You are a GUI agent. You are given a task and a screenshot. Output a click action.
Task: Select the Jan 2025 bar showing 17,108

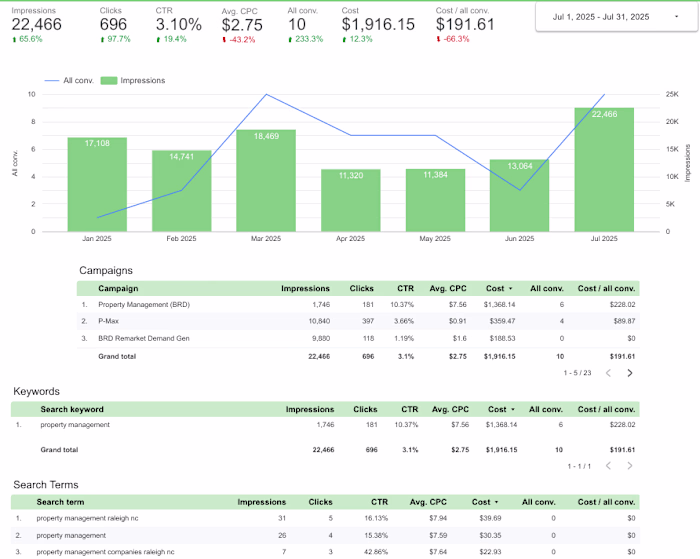click(97, 184)
